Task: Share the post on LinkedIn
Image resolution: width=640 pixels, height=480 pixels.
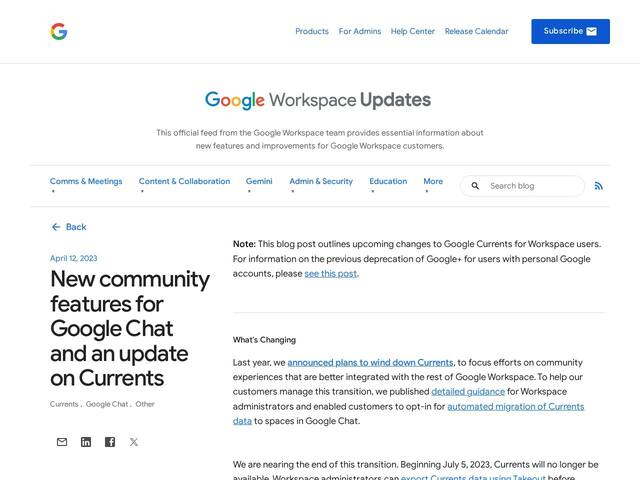Action: tap(86, 442)
